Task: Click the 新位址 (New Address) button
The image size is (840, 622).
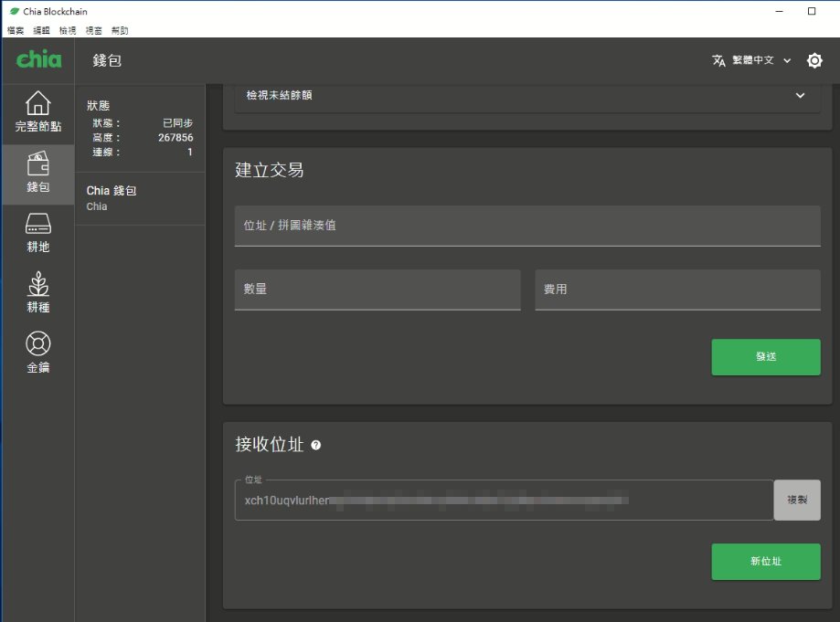Action: [765, 562]
